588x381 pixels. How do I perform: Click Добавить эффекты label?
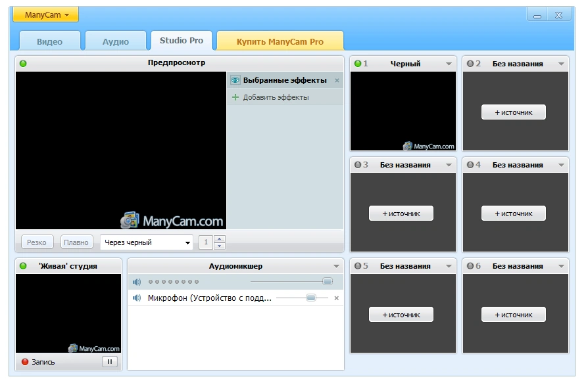point(276,97)
